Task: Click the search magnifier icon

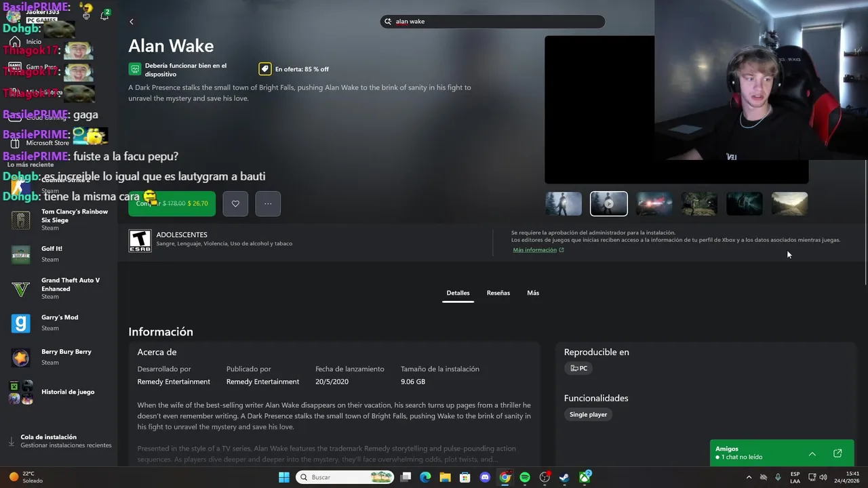Action: 388,22
